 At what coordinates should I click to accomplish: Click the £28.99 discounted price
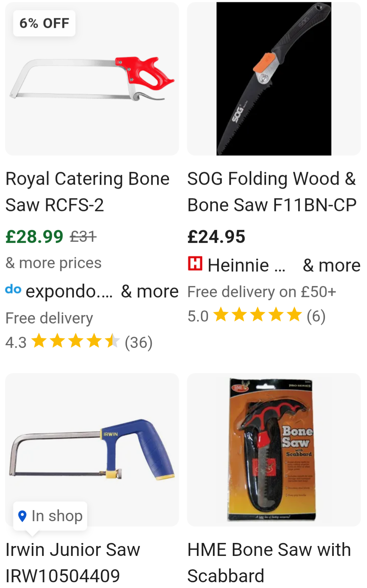[x=34, y=237]
